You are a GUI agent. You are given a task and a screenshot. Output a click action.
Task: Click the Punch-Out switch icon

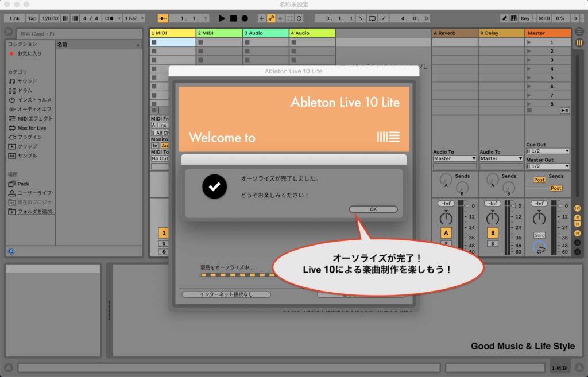point(383,18)
